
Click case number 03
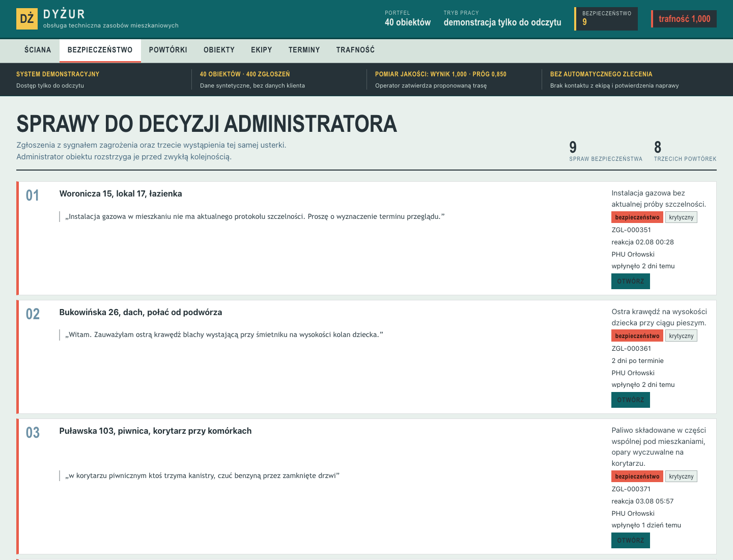tap(33, 433)
